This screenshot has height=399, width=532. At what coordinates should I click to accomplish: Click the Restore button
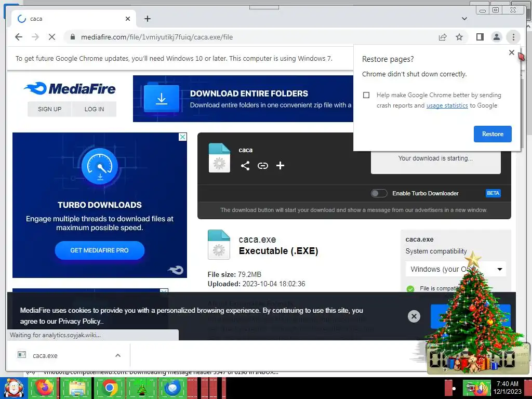[x=493, y=134]
